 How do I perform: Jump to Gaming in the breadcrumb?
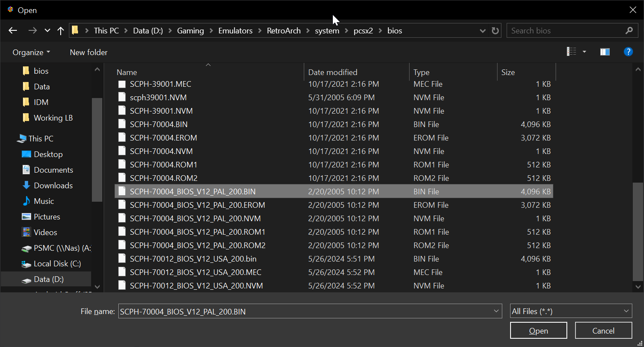(190, 31)
